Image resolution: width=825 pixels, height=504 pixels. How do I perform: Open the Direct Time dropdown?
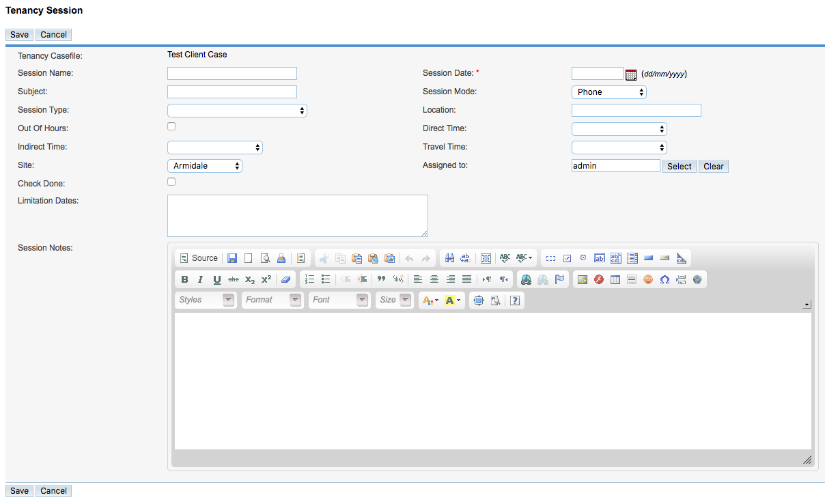click(x=619, y=129)
